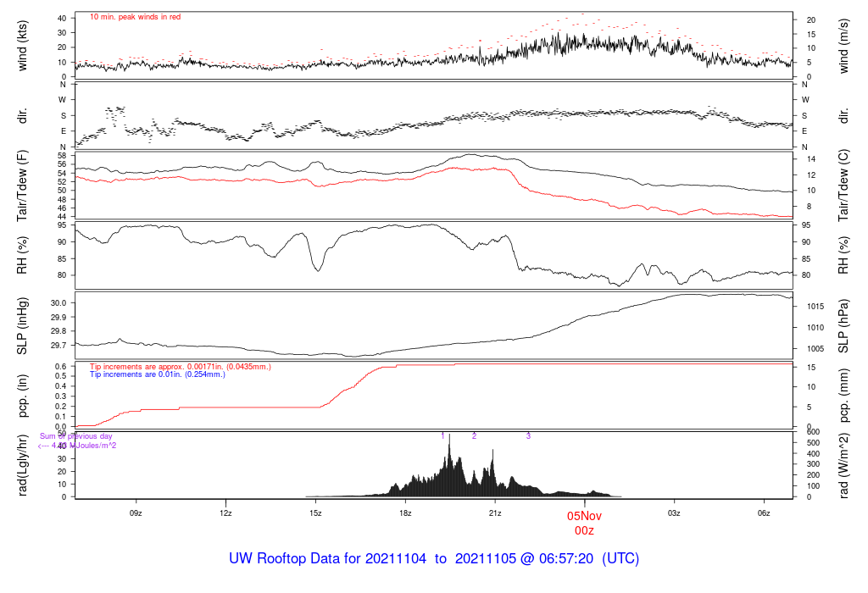Click the 'Tair/Tdew (C)' axis label
The width and height of the screenshot is (868, 593).
point(843,186)
